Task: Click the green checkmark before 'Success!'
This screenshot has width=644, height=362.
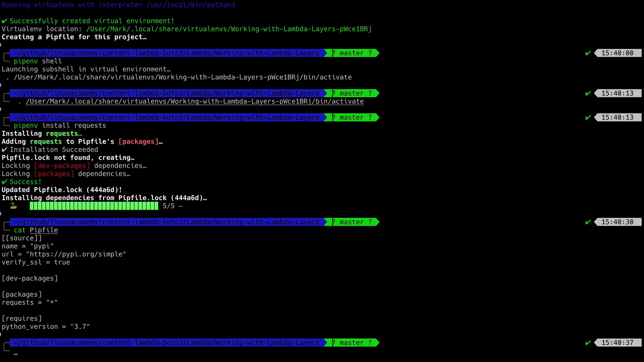Action: (4, 182)
